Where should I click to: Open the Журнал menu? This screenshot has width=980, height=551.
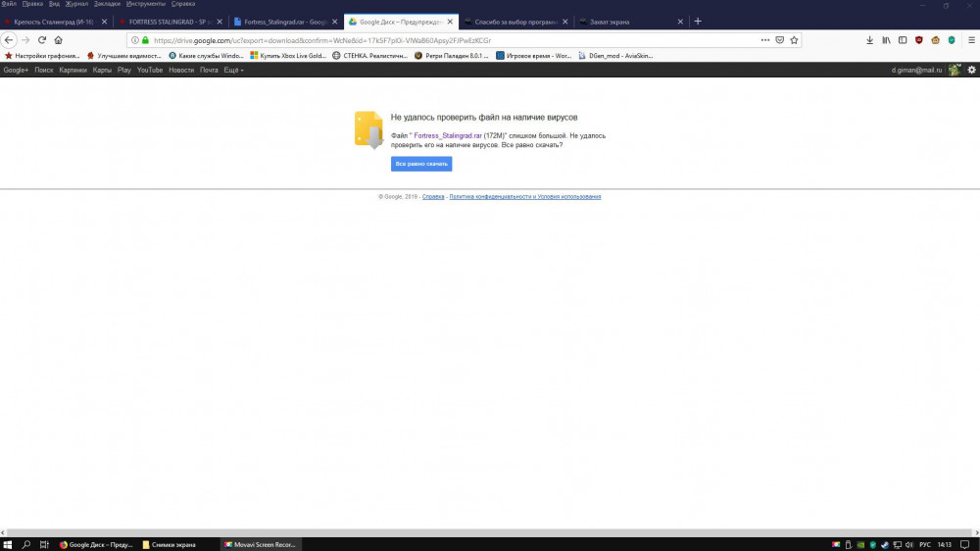click(x=76, y=4)
